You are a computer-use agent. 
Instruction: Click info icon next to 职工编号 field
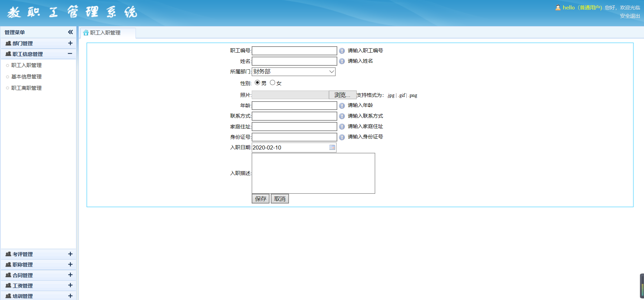342,51
